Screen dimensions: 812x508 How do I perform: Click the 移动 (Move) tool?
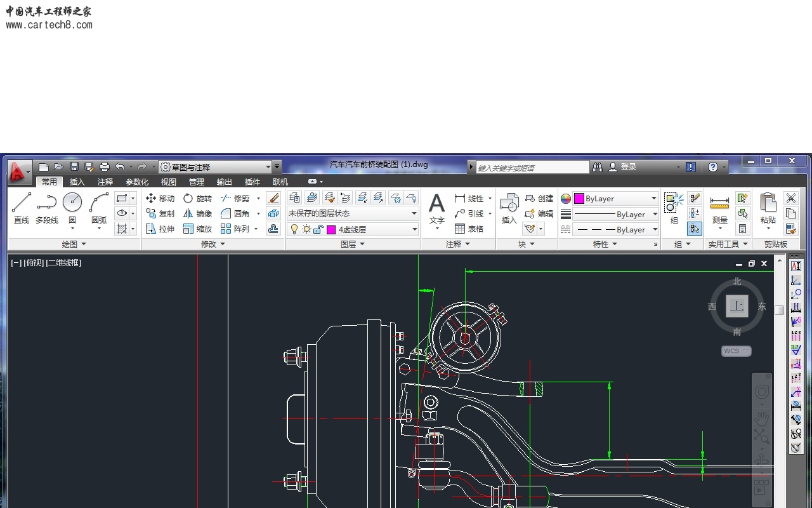tap(159, 198)
